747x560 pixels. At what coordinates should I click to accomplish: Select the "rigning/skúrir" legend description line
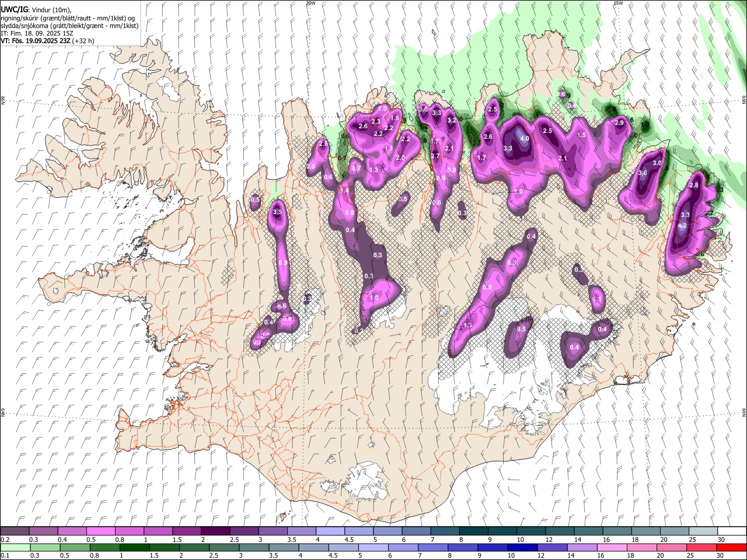coord(67,18)
